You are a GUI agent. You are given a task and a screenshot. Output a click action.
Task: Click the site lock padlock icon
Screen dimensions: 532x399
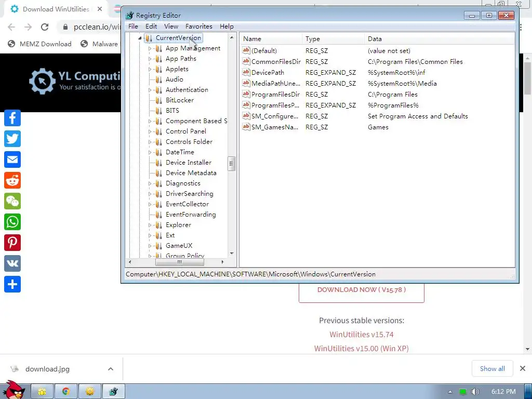65,27
